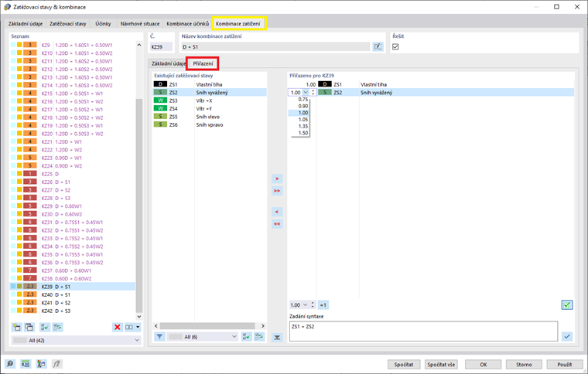588x374 pixels.
Task: Switch to Návrhové situace tab
Action: (x=140, y=24)
